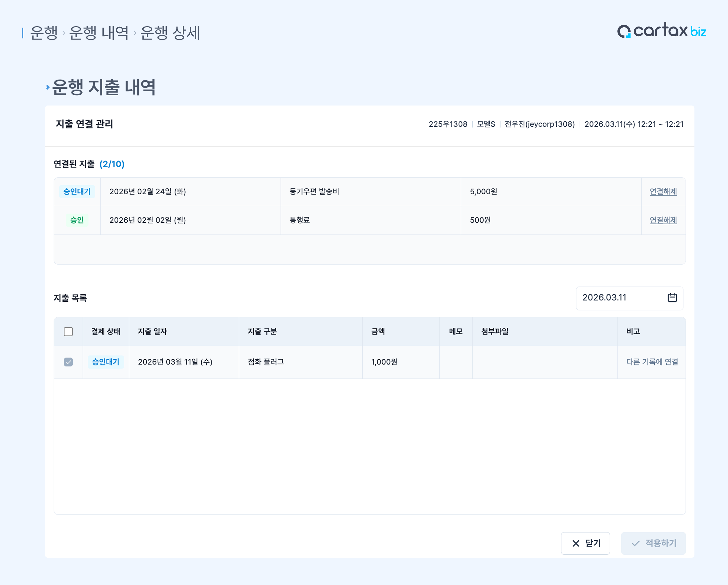The width and height of the screenshot is (728, 585).
Task: Click the X icon on 닫기 button
Action: [x=576, y=543]
